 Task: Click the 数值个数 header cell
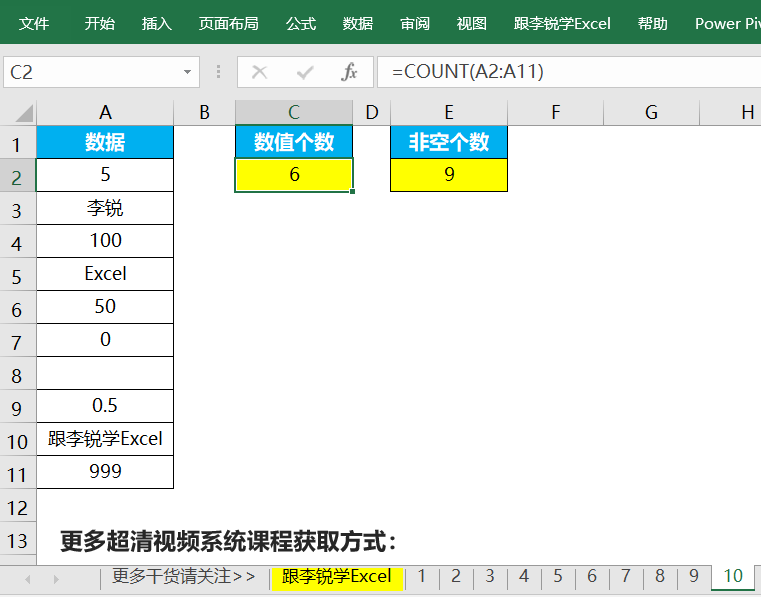click(294, 142)
